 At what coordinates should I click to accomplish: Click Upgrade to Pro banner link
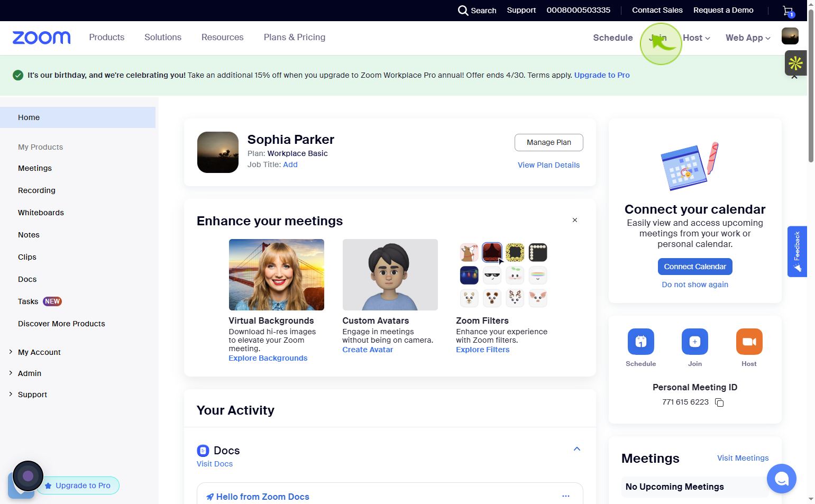pyautogui.click(x=602, y=75)
